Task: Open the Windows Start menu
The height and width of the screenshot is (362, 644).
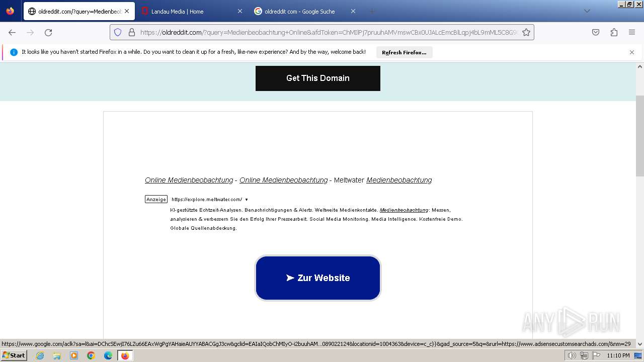Action: (14, 355)
